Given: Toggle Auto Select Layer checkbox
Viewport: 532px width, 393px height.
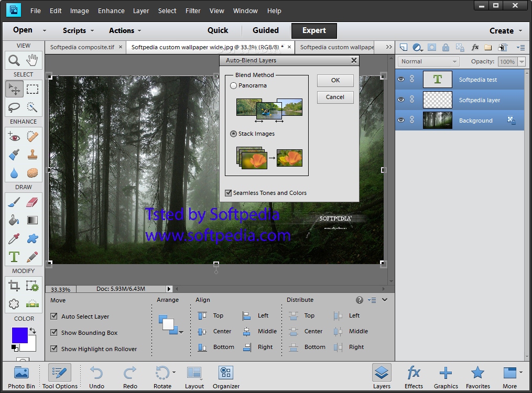Looking at the screenshot, I should [x=53, y=316].
